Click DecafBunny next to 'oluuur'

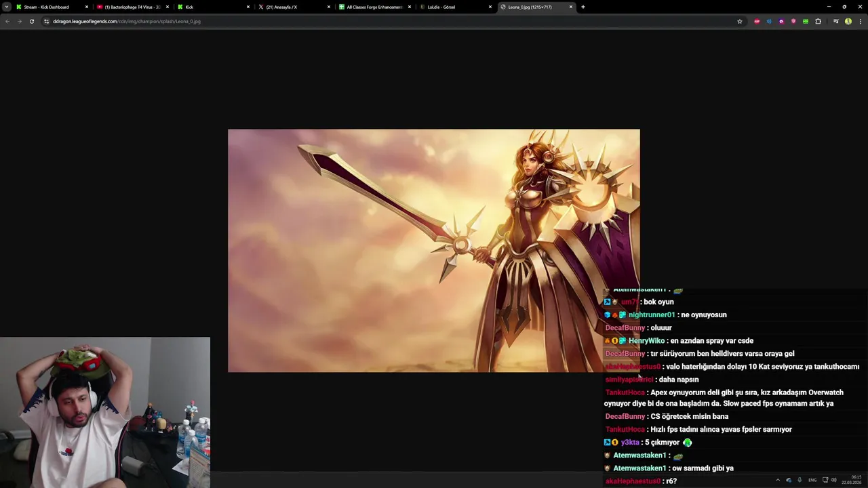[625, 328]
